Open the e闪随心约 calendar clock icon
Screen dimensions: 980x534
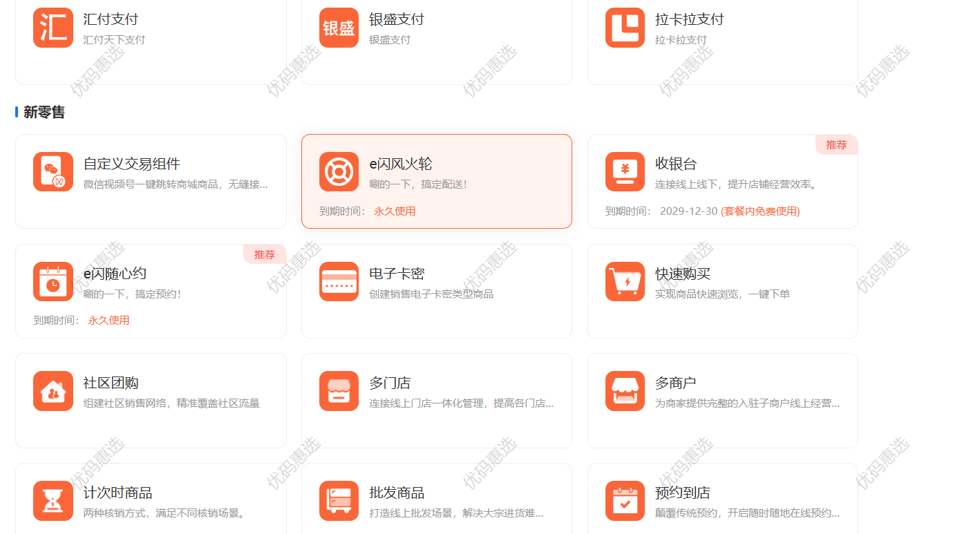pyautogui.click(x=53, y=282)
